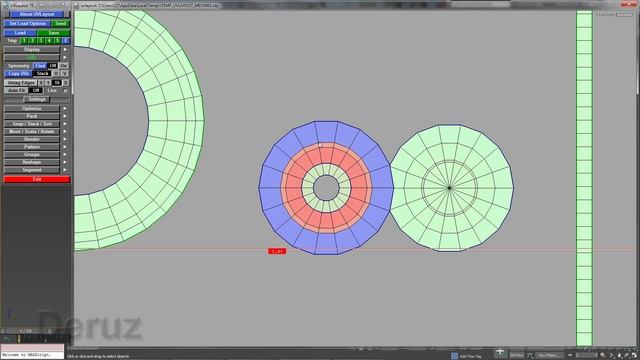Expand the Pack arrow

65,116
